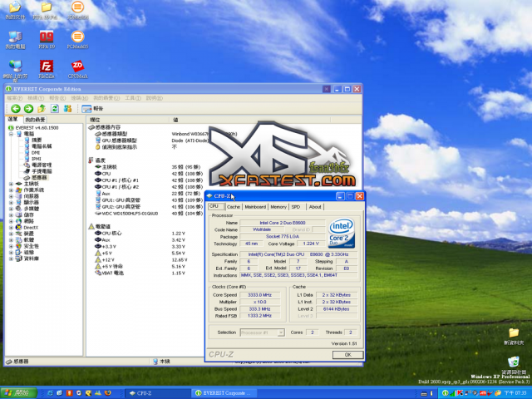The width and height of the screenshot is (532, 399).
Task: Click the Intel Core 2 Duo logo in CPU-Z
Action: tap(342, 233)
